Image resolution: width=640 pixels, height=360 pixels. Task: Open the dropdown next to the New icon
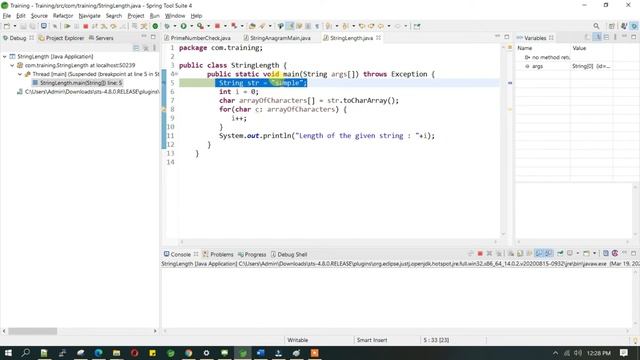point(15,26)
